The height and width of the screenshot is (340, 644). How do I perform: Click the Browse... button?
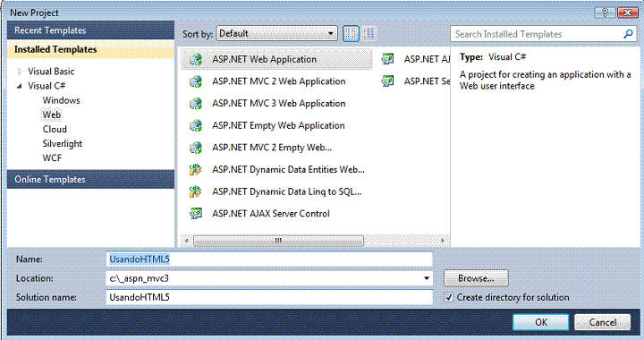point(476,278)
